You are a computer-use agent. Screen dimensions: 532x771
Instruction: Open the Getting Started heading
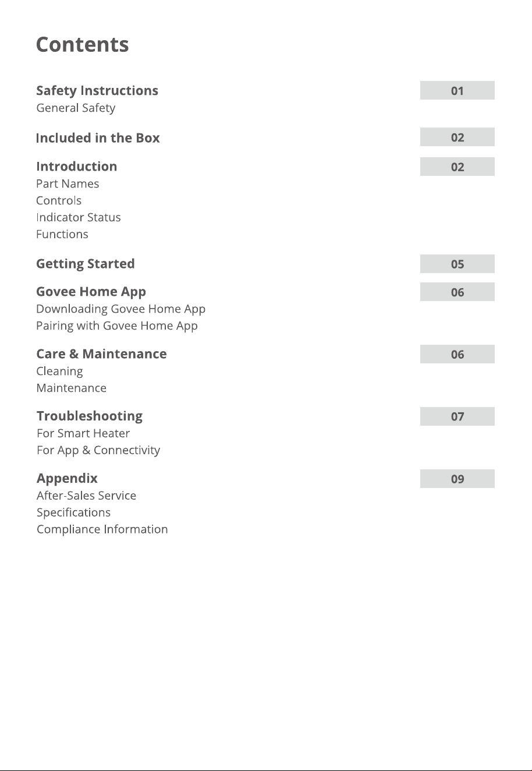[x=86, y=264]
